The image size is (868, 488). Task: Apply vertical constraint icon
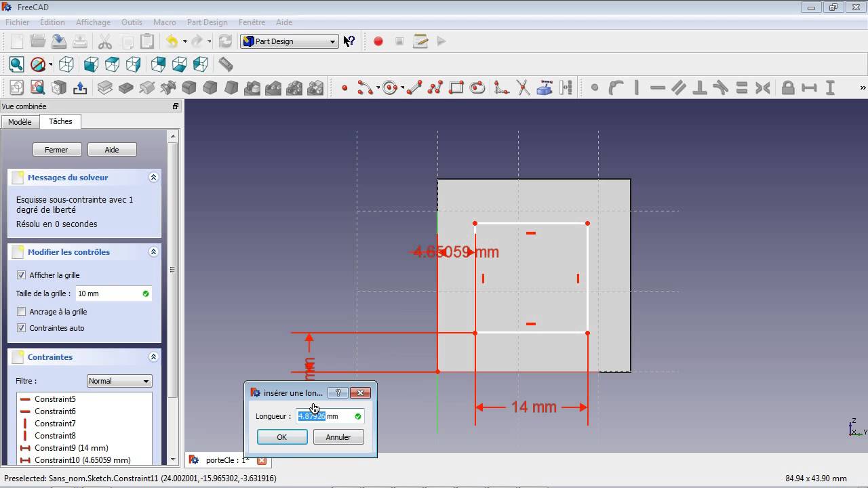click(637, 87)
